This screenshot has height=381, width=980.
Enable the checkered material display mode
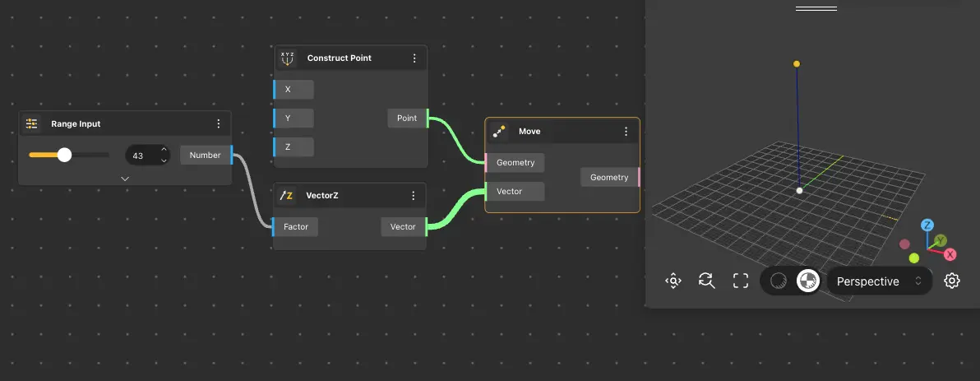808,281
